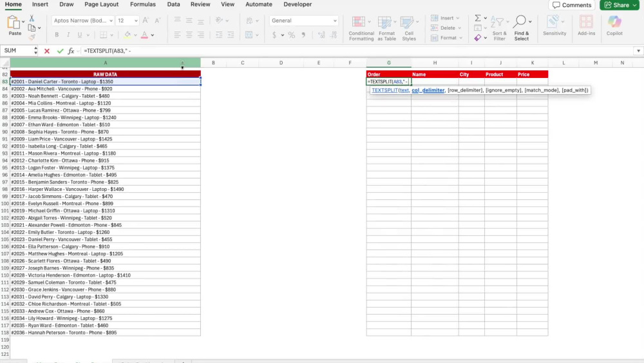Image resolution: width=644 pixels, height=363 pixels.
Task: Confirm formula with the green checkmark
Action: click(x=61, y=51)
